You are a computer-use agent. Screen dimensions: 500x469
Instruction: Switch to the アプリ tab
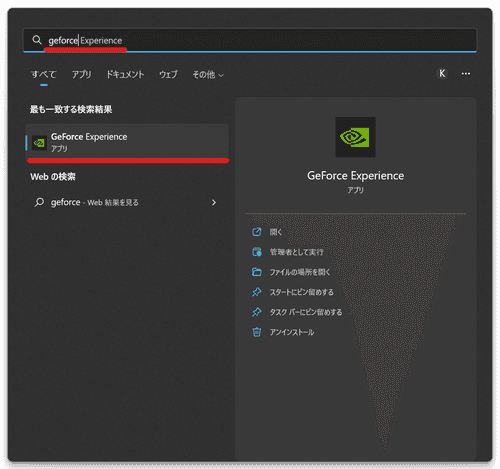pos(82,74)
